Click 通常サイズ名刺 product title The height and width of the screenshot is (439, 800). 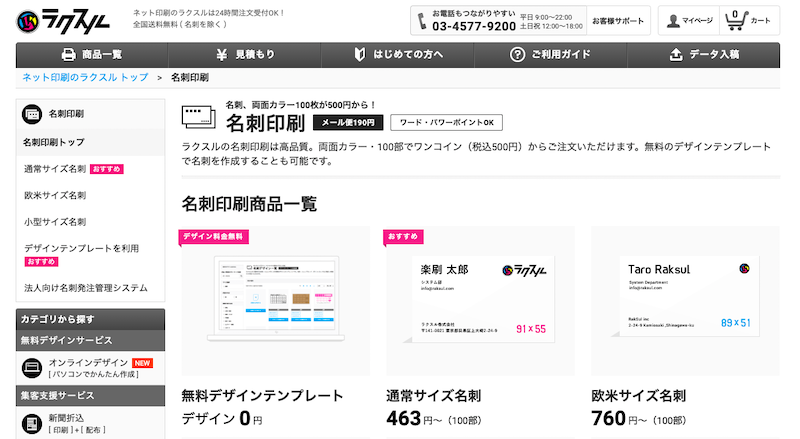434,396
